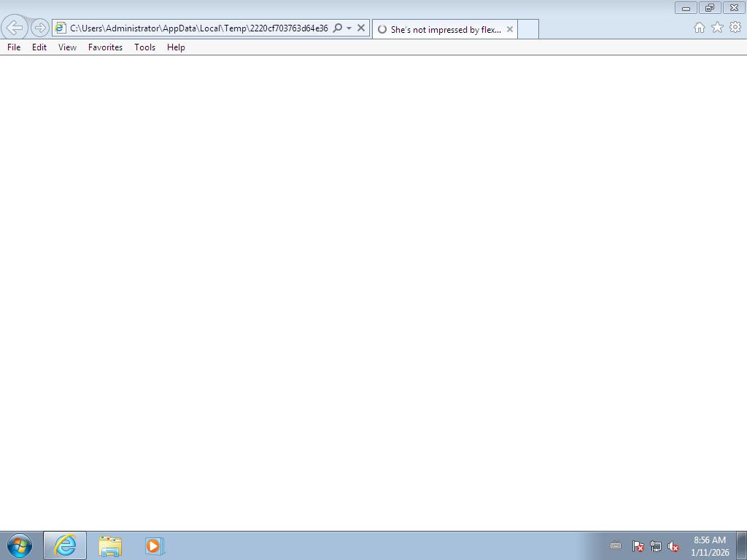The height and width of the screenshot is (560, 747).
Task: Open the network status tray icon
Action: tap(655, 546)
